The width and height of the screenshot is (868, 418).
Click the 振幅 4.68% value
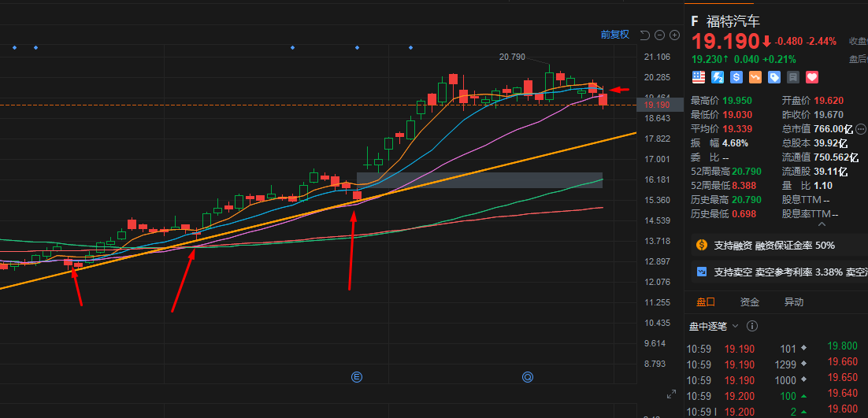click(x=735, y=143)
